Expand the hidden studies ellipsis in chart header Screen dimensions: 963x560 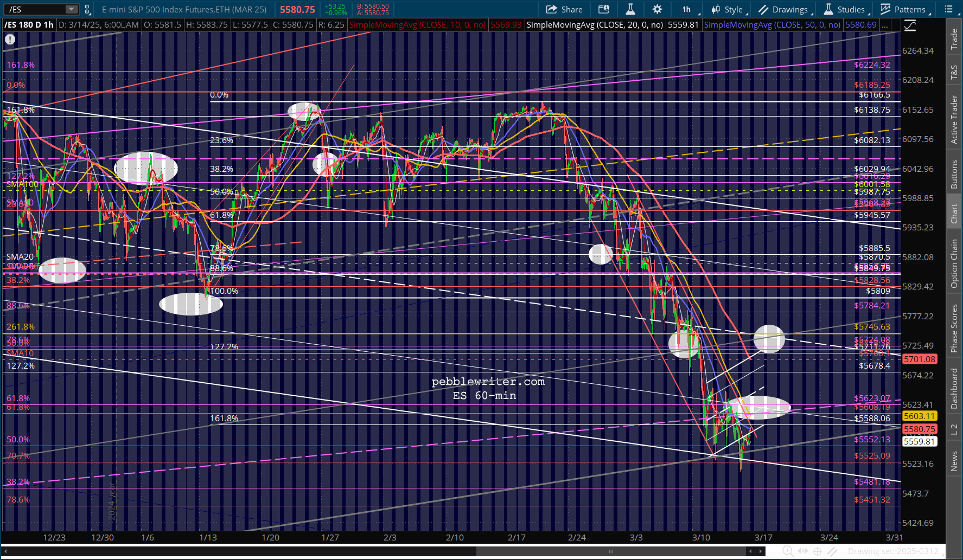point(885,25)
